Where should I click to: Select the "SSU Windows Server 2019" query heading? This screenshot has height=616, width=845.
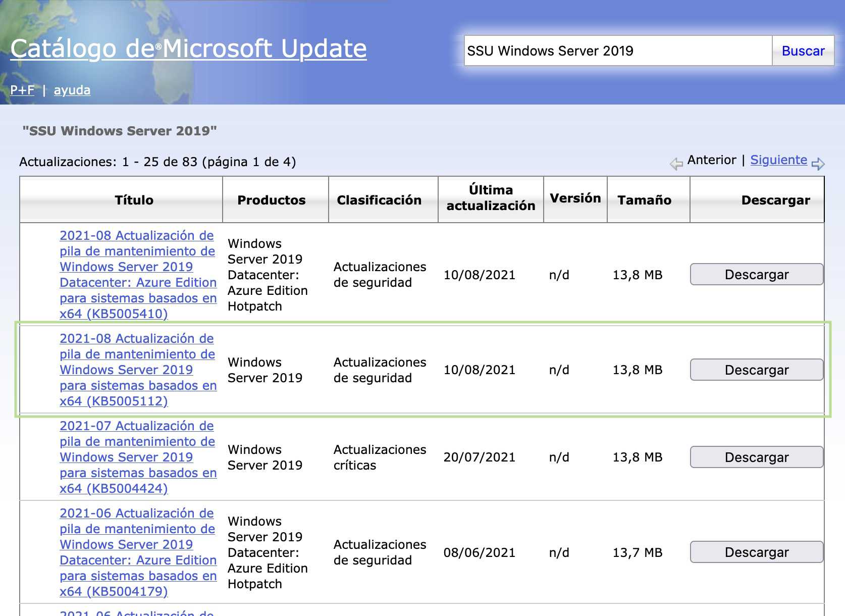coord(120,131)
